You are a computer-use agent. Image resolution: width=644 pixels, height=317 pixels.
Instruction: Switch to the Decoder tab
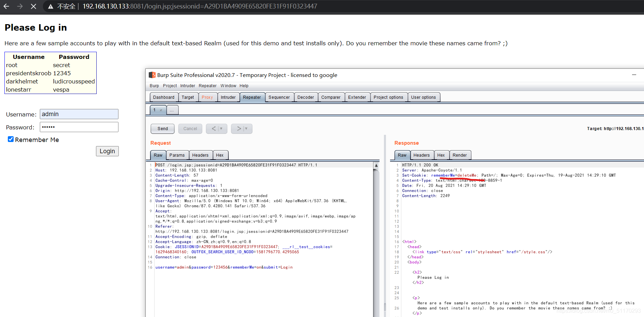tap(306, 97)
